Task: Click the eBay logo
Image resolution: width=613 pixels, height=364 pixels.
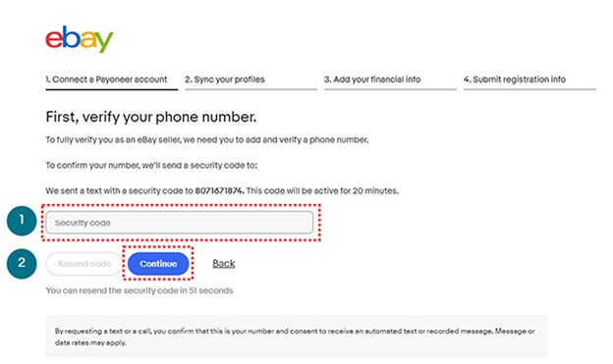Action: (x=80, y=39)
